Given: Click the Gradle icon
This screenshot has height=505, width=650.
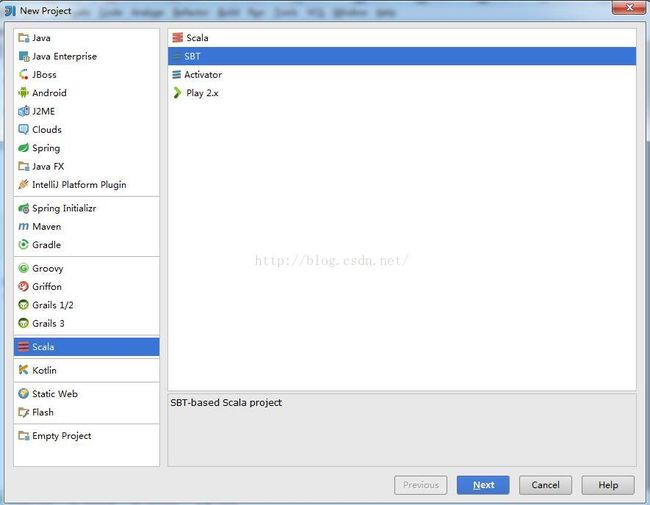Looking at the screenshot, I should (24, 245).
